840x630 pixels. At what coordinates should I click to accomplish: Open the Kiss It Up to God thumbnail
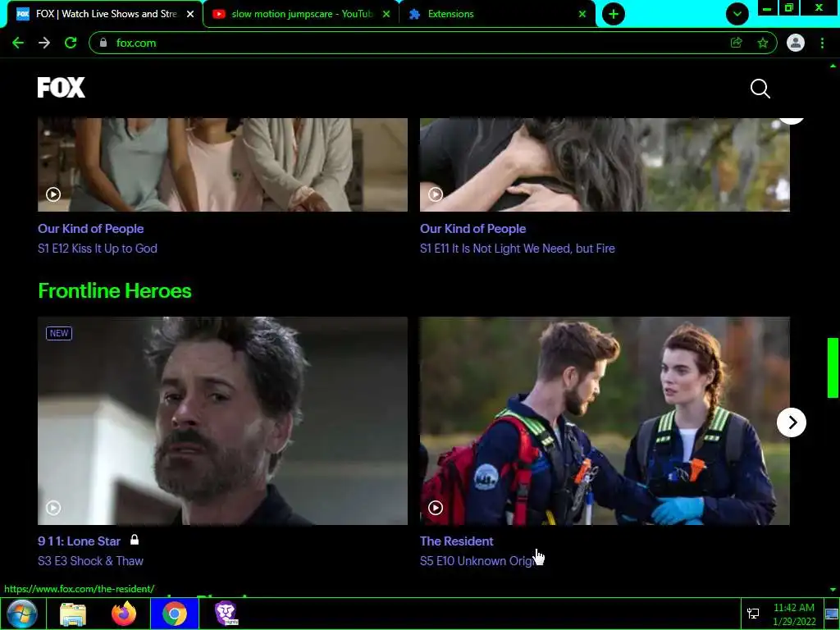(x=222, y=164)
